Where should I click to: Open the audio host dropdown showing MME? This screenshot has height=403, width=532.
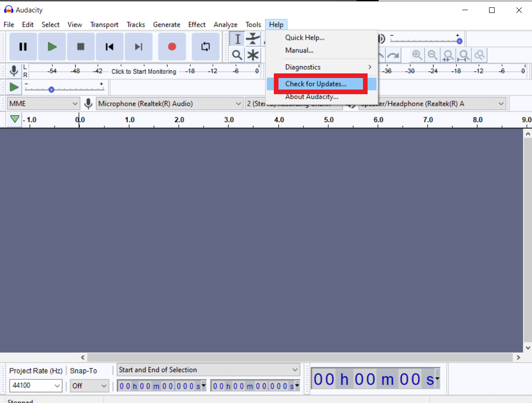click(x=43, y=103)
